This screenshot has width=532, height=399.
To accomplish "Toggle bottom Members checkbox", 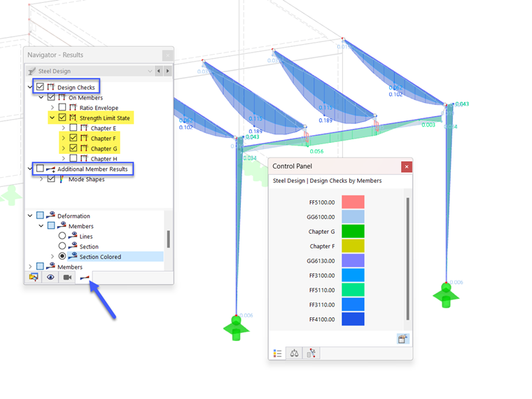I will point(40,266).
